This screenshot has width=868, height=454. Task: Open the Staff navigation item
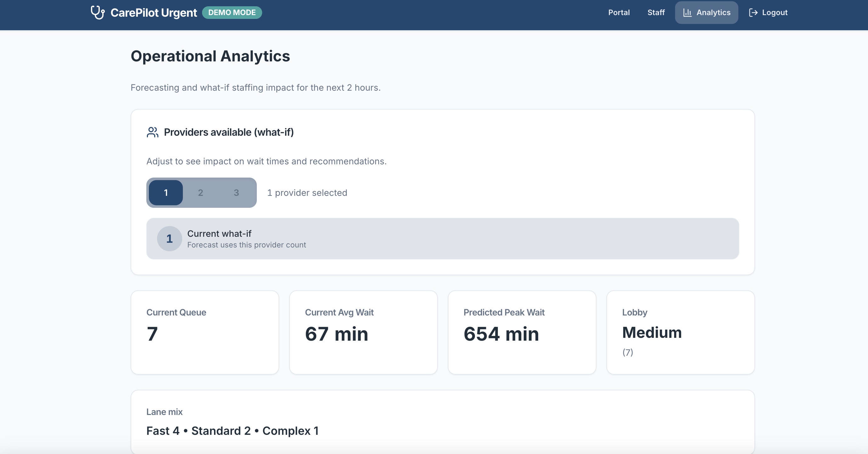pos(656,13)
